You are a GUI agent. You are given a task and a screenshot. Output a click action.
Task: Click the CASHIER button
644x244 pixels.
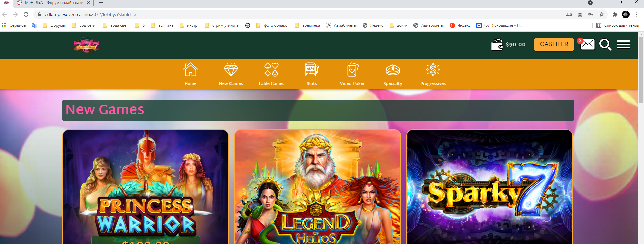point(554,44)
